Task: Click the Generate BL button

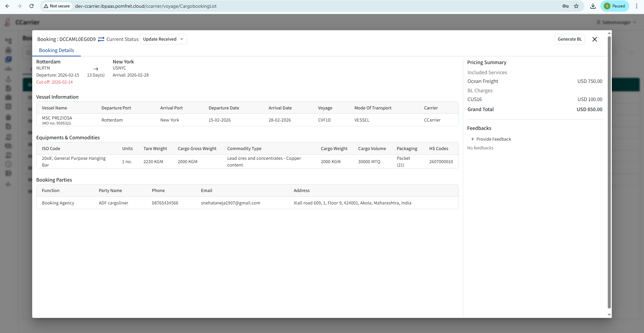Action: tap(570, 39)
